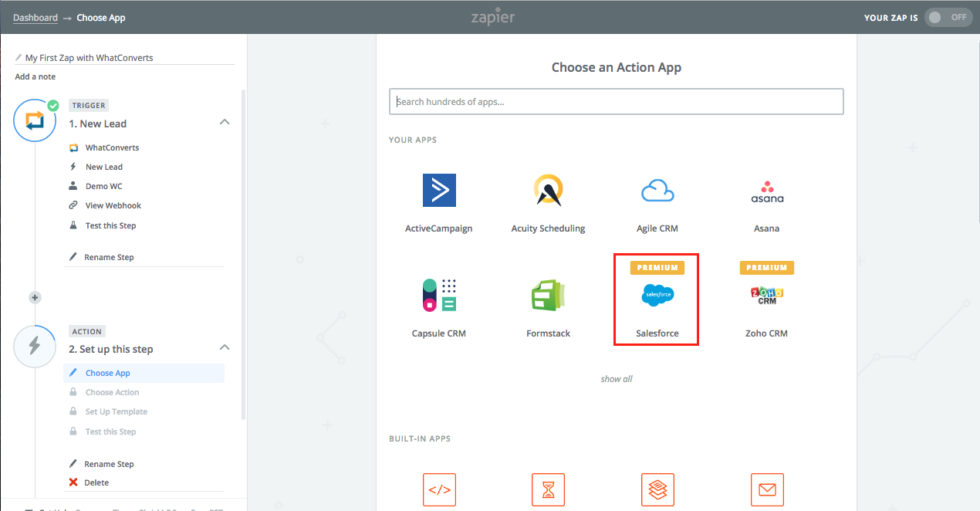Rename the action step via Rename Step
Image resolution: width=980 pixels, height=511 pixels.
pyautogui.click(x=109, y=464)
